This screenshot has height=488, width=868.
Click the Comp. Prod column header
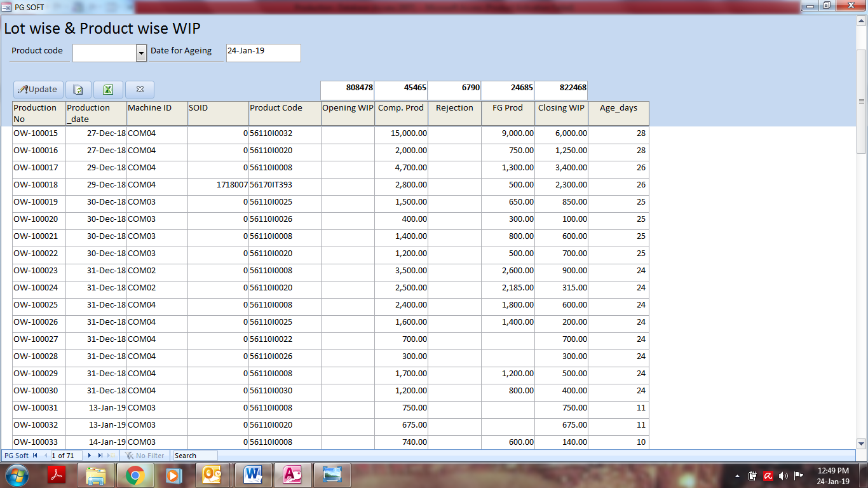point(401,113)
